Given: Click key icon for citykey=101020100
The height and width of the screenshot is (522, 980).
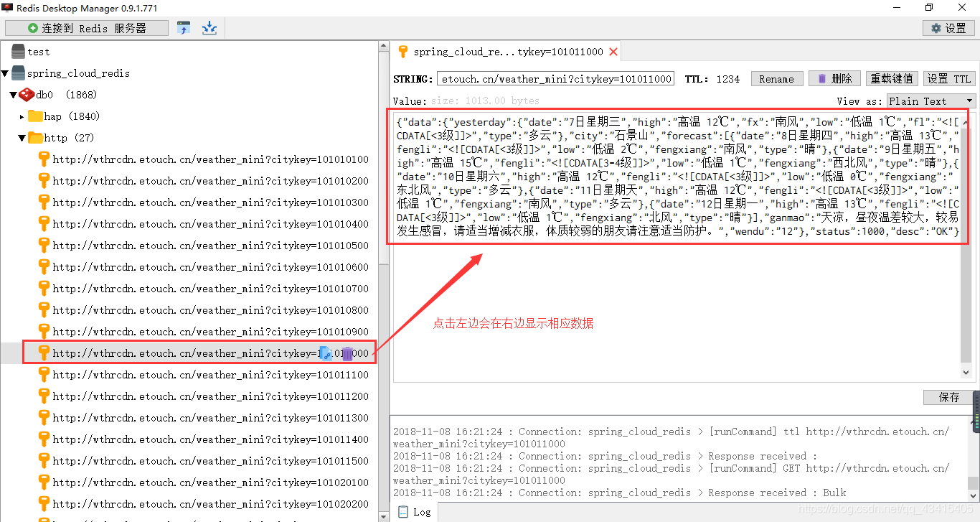Looking at the screenshot, I should pos(44,483).
